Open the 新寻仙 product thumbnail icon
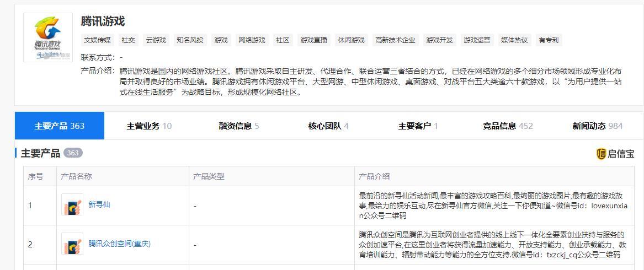This screenshot has width=644, height=270. tap(72, 204)
